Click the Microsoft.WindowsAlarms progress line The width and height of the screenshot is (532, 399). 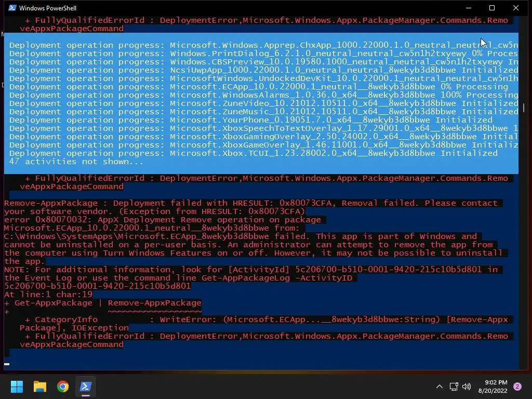click(x=263, y=95)
